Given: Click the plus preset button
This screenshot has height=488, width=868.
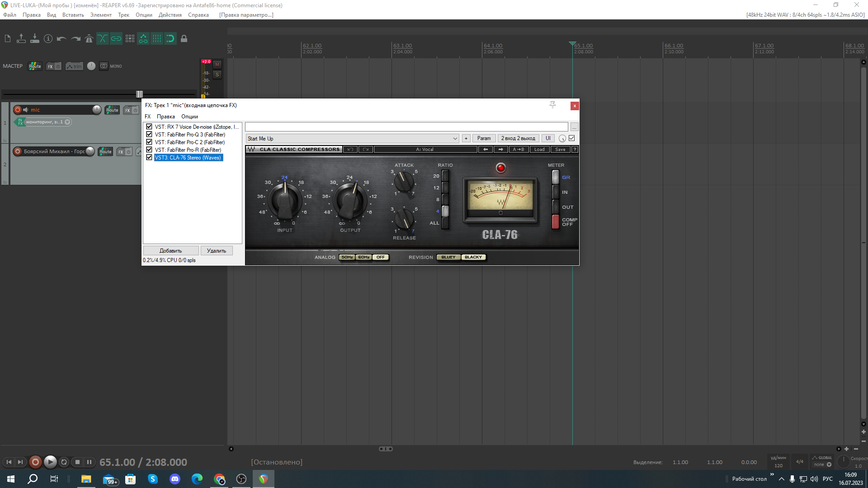Looking at the screenshot, I should point(466,139).
